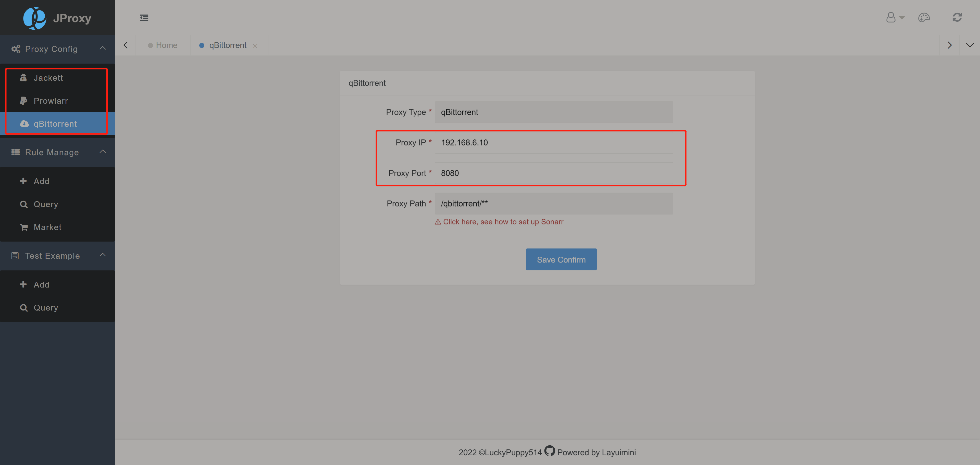The image size is (980, 465).
Task: Open the Sonarr setup help link
Action: tap(503, 222)
